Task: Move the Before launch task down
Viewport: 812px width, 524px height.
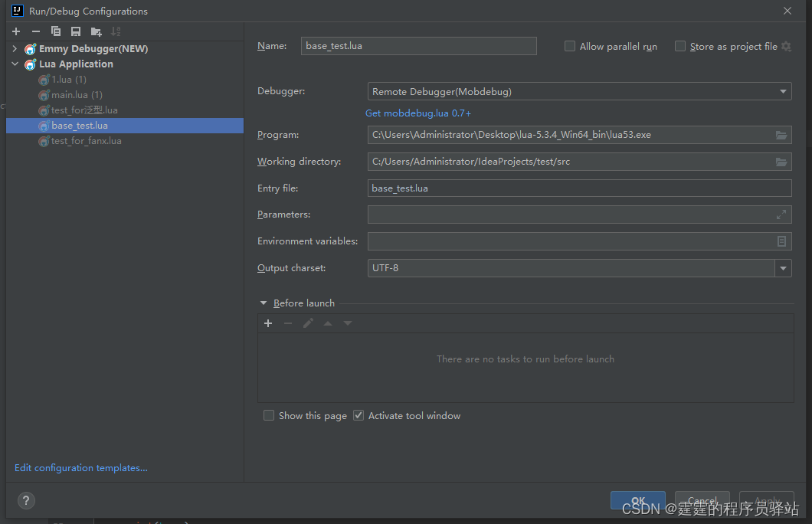Action: point(348,323)
